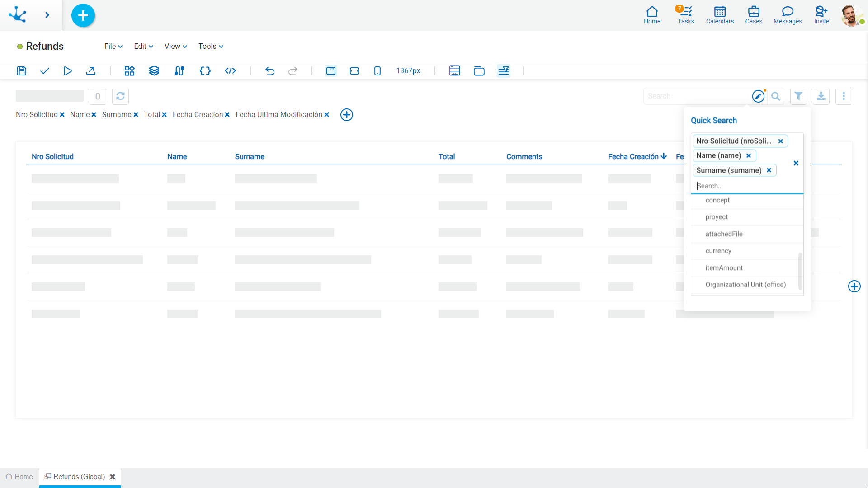This screenshot has width=868, height=488.
Task: Click the grid Search input field
Action: (x=696, y=96)
